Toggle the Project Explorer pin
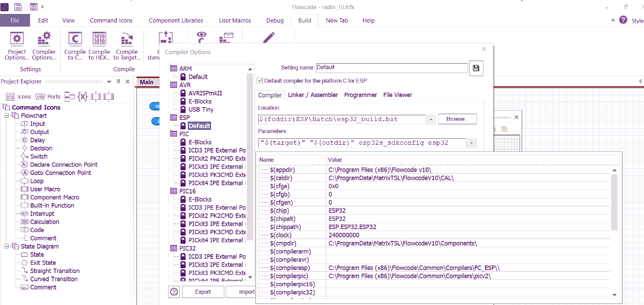Screen dimensions: 644x305 click(x=118, y=82)
